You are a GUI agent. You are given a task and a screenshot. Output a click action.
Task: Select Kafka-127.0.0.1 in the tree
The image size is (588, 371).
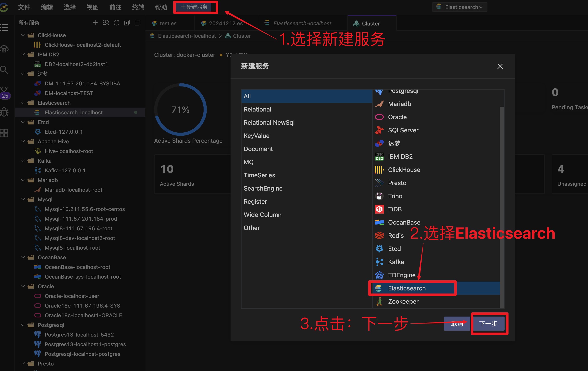click(x=65, y=170)
